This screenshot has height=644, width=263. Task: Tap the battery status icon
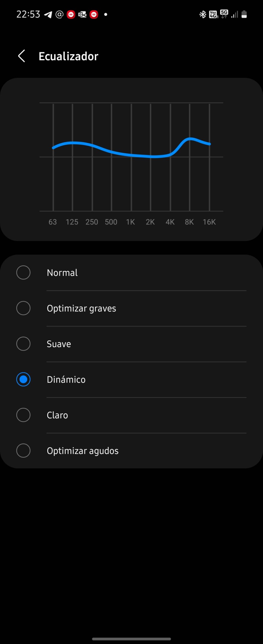point(244,15)
